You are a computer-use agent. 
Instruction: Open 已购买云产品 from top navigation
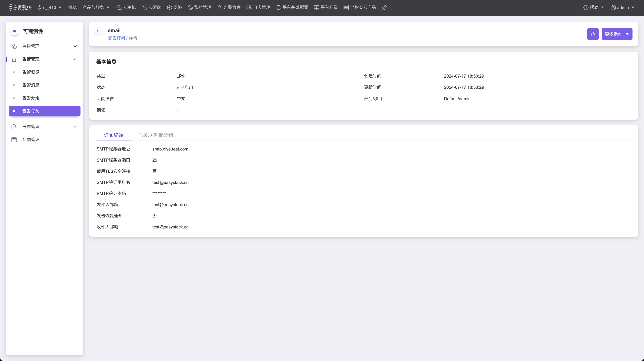360,8
